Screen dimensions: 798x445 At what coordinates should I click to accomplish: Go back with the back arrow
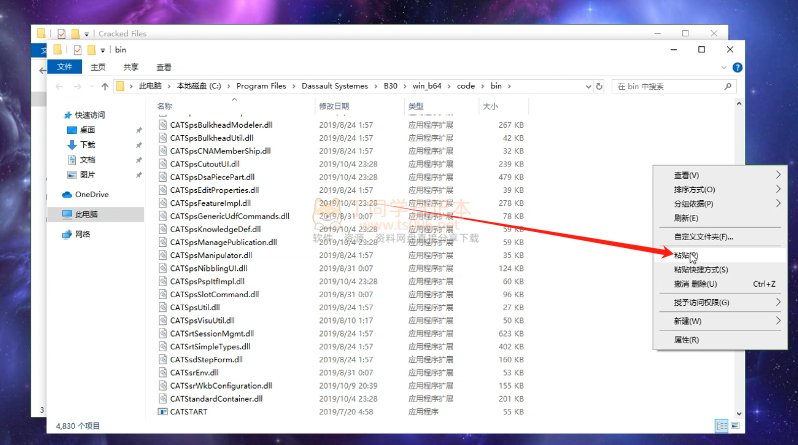[x=59, y=87]
